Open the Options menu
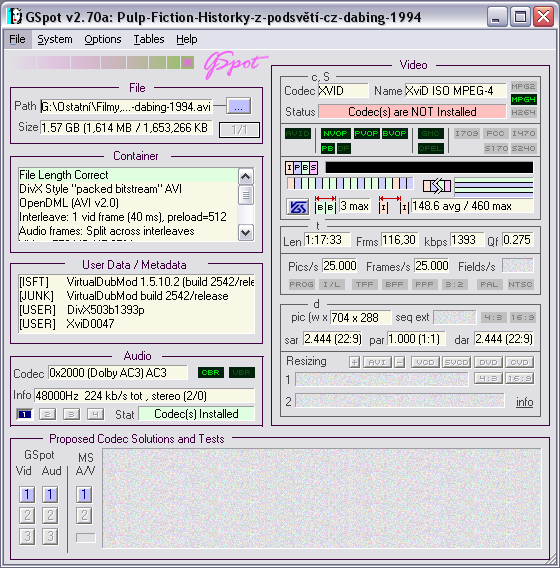 coord(103,39)
